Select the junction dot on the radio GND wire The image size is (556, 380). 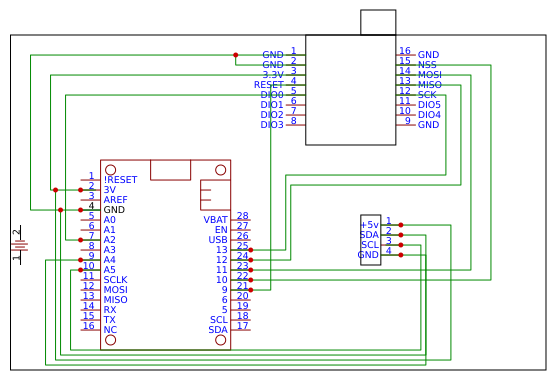[x=235, y=55]
